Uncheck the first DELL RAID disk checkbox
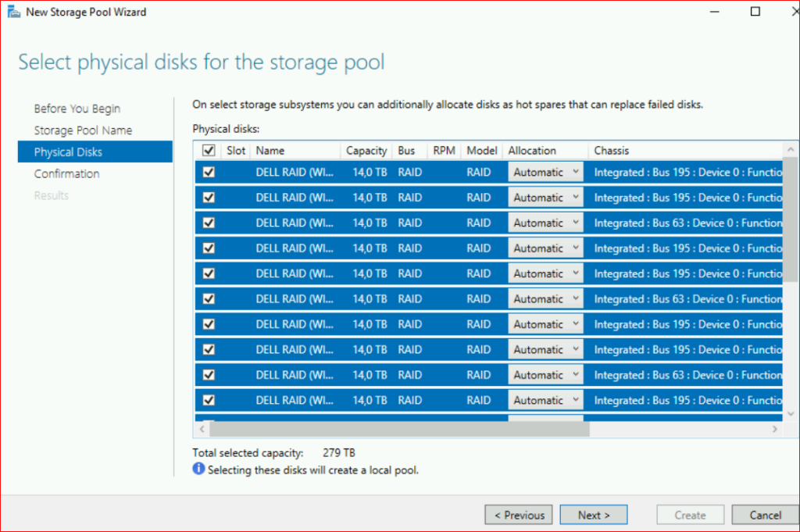The image size is (800, 532). point(209,173)
